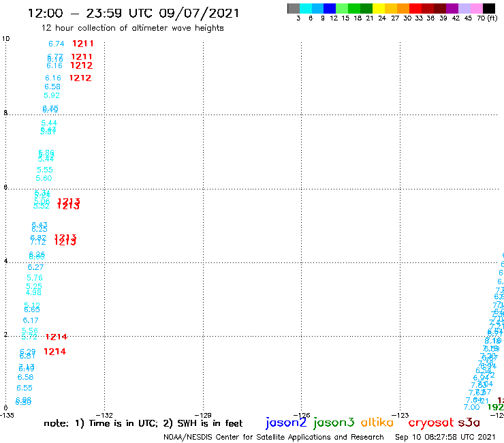Select the wave height value "6.55"
Screen dimensions: 504x443
(x=25, y=388)
